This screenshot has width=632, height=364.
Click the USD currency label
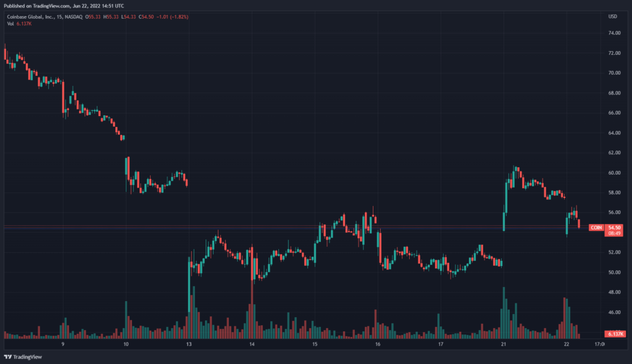point(613,16)
